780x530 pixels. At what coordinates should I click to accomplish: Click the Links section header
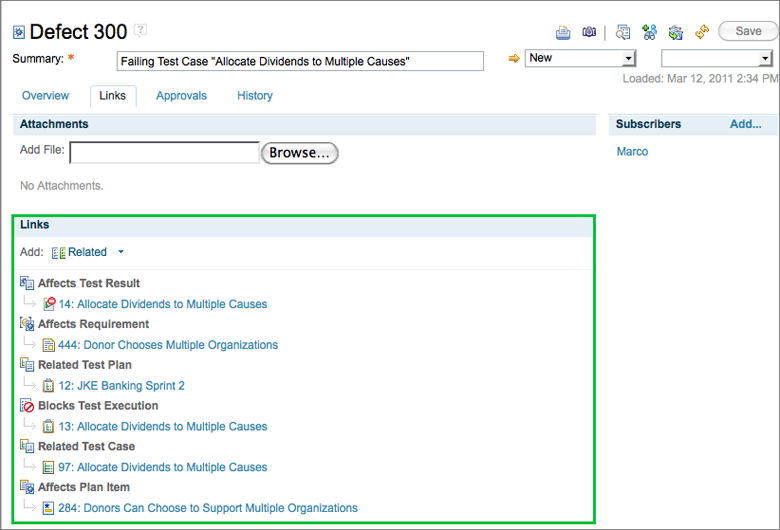(x=303, y=225)
